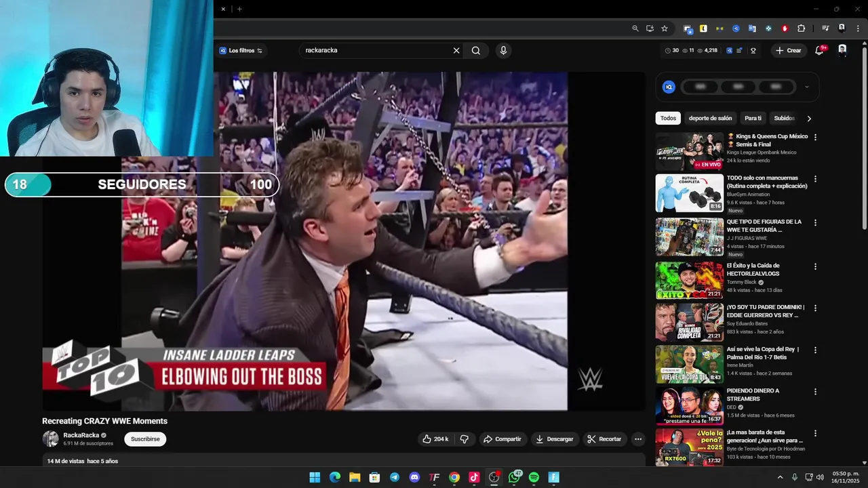The image size is (868, 488).
Task: Click the blue IQ logo in side panel
Action: pyautogui.click(x=669, y=87)
